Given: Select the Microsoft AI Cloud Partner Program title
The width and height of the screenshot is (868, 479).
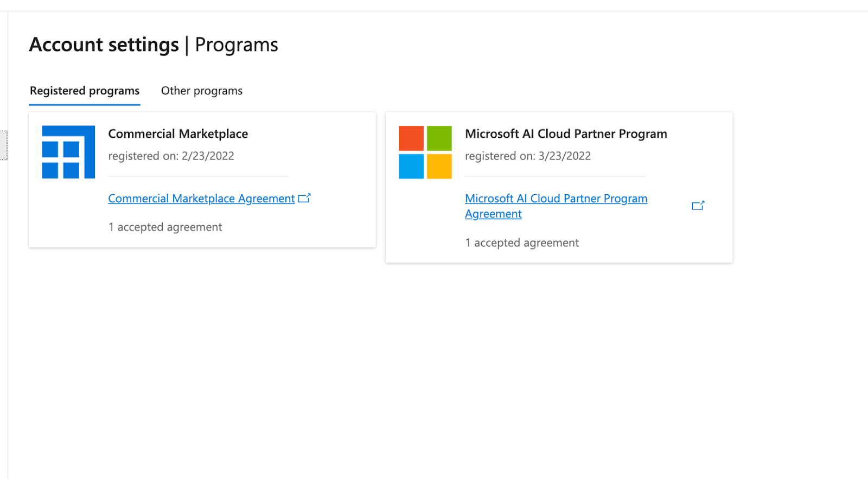Looking at the screenshot, I should pyautogui.click(x=566, y=134).
